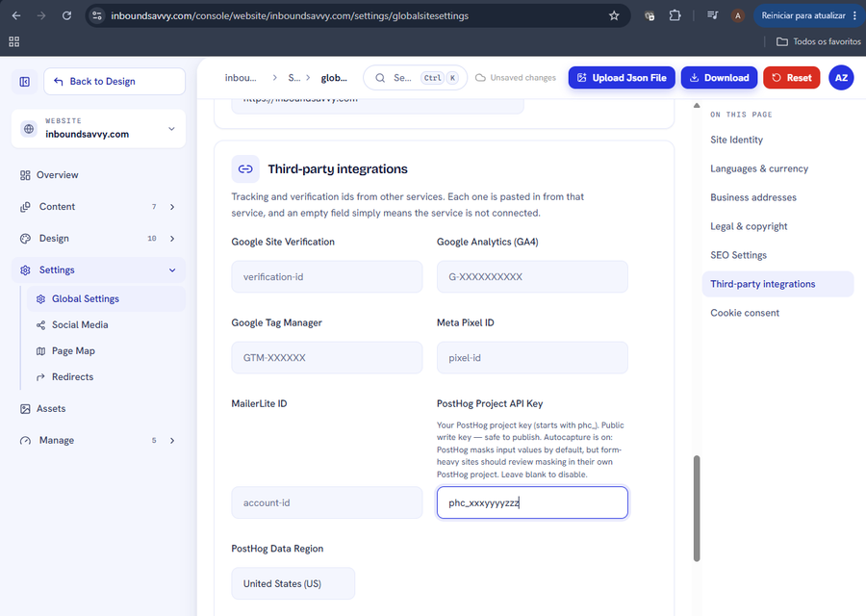This screenshot has width=866, height=616.
Task: Open Overview in the sidebar
Action: tap(98, 175)
